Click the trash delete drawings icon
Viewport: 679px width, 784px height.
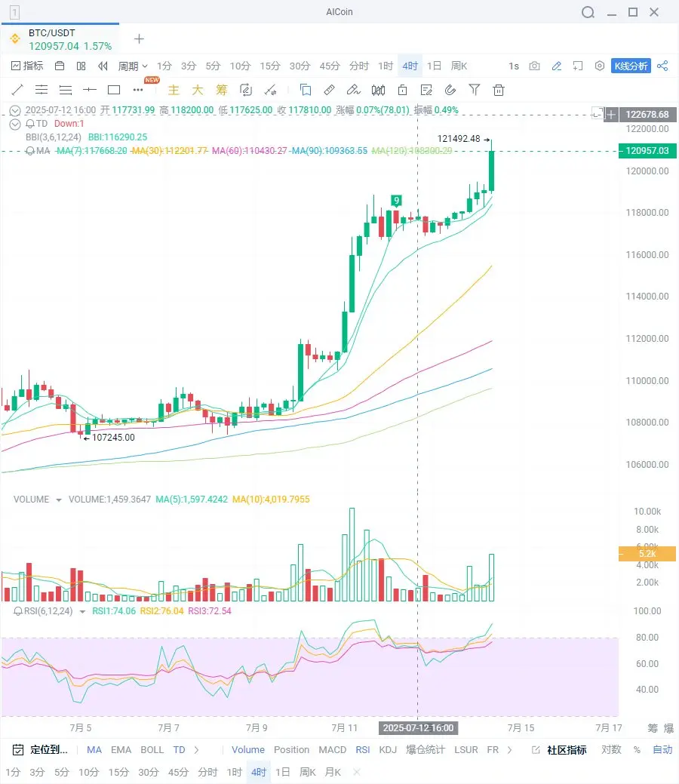tap(499, 90)
